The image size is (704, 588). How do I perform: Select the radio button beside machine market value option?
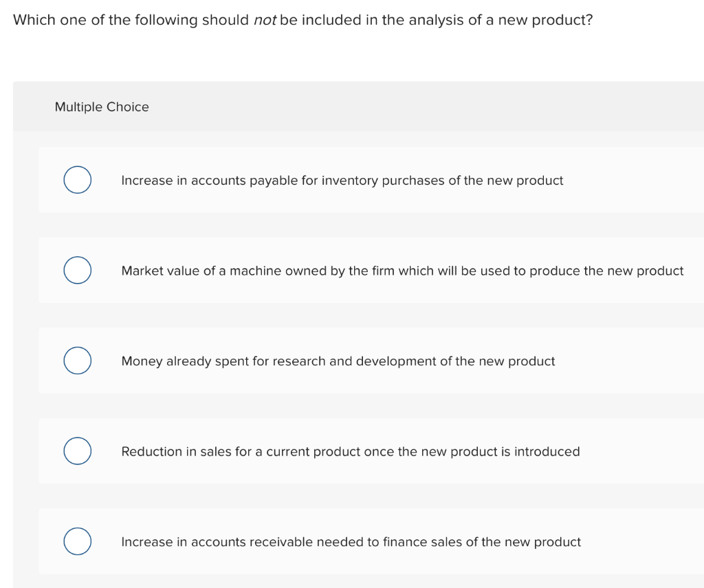(77, 270)
